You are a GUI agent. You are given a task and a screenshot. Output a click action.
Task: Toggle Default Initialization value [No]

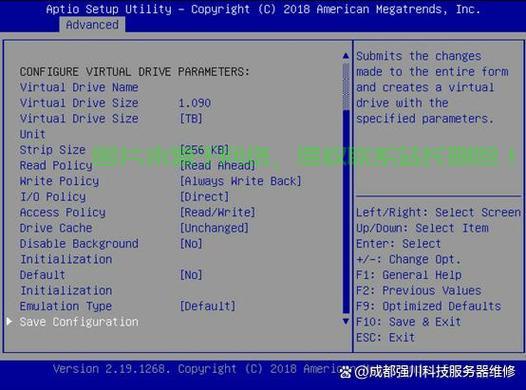point(191,275)
